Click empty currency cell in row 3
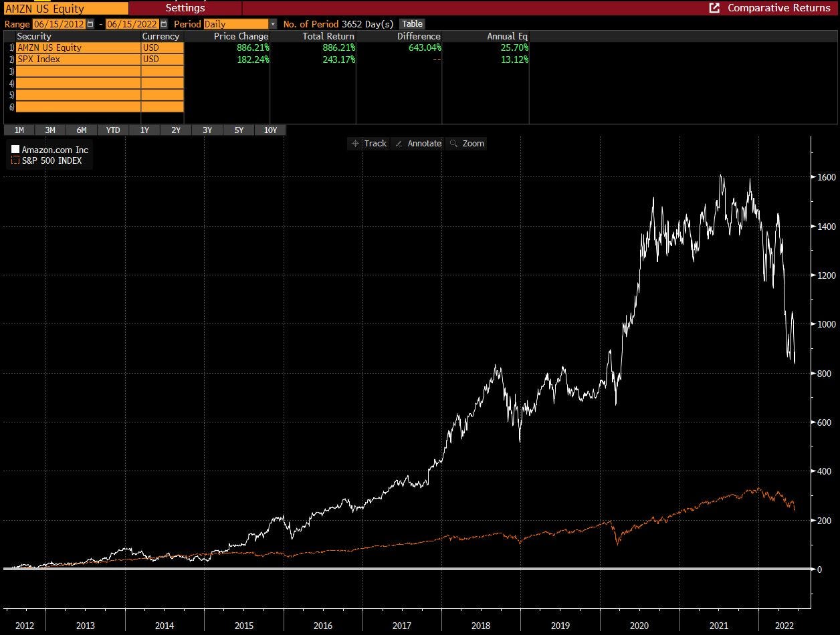 coord(163,71)
